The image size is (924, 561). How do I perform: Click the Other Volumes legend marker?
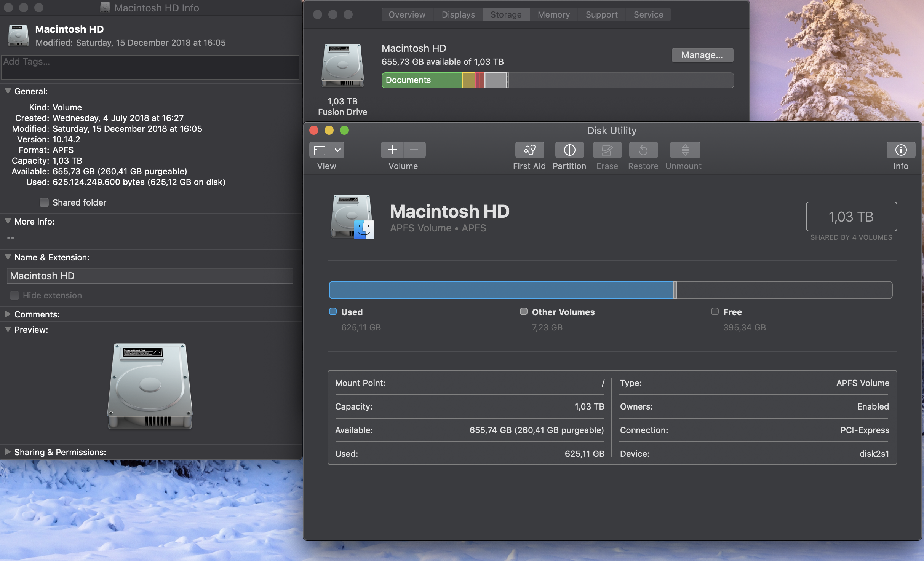(524, 311)
